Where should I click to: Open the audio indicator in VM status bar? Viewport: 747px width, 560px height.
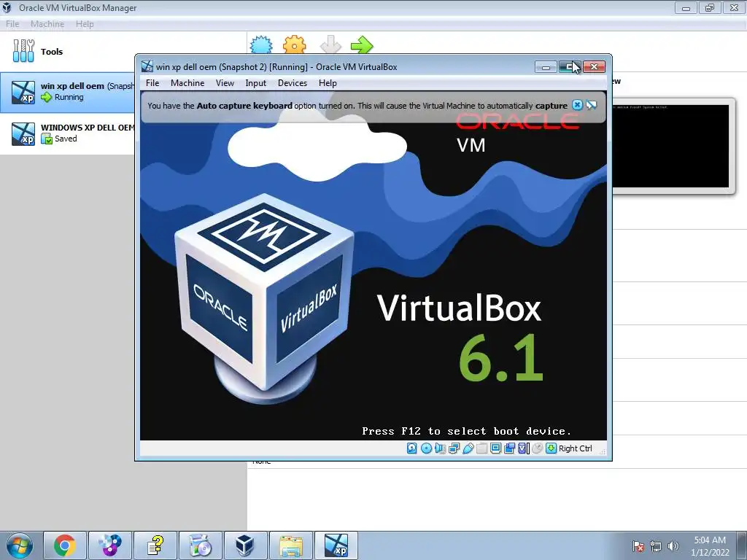tap(440, 448)
